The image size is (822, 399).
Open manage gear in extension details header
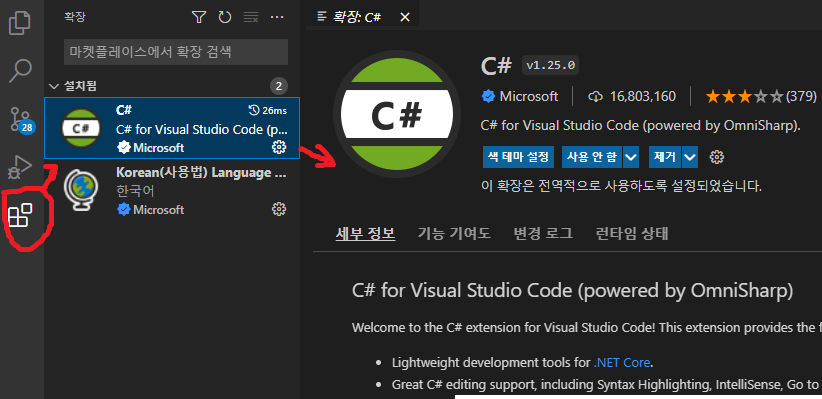717,157
